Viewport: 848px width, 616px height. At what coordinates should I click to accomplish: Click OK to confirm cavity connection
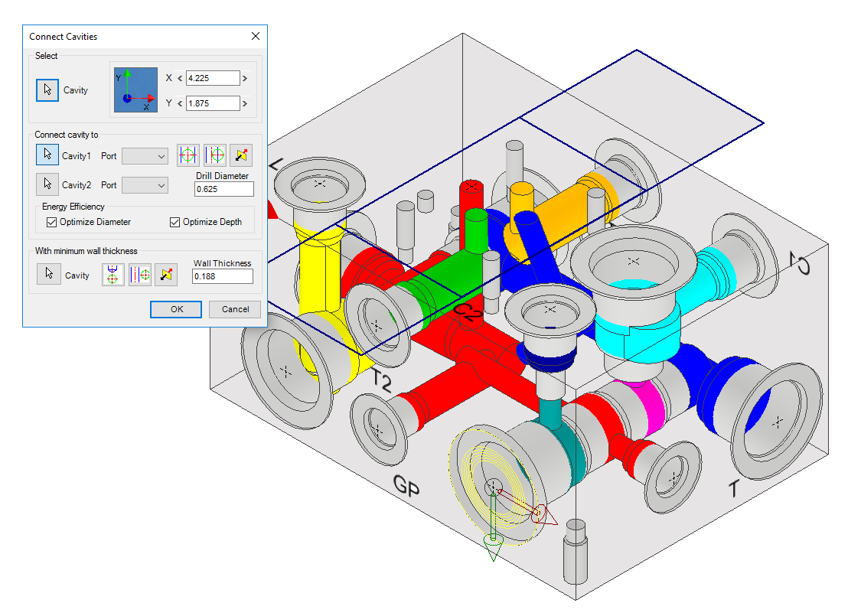point(177,309)
